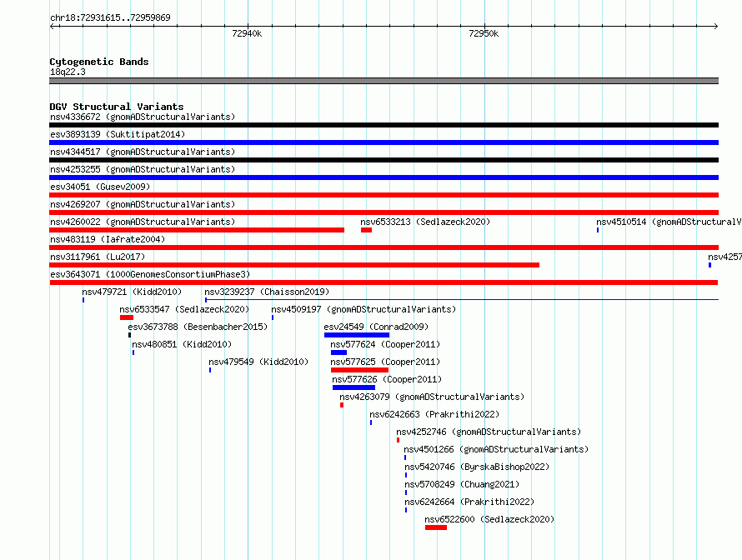Click the 72940k ruler marker

[x=247, y=33]
